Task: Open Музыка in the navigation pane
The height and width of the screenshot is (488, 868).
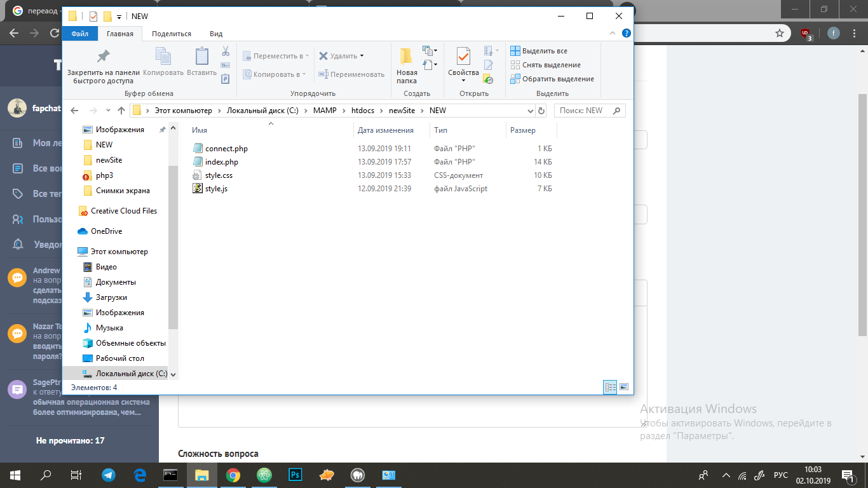Action: click(x=109, y=328)
